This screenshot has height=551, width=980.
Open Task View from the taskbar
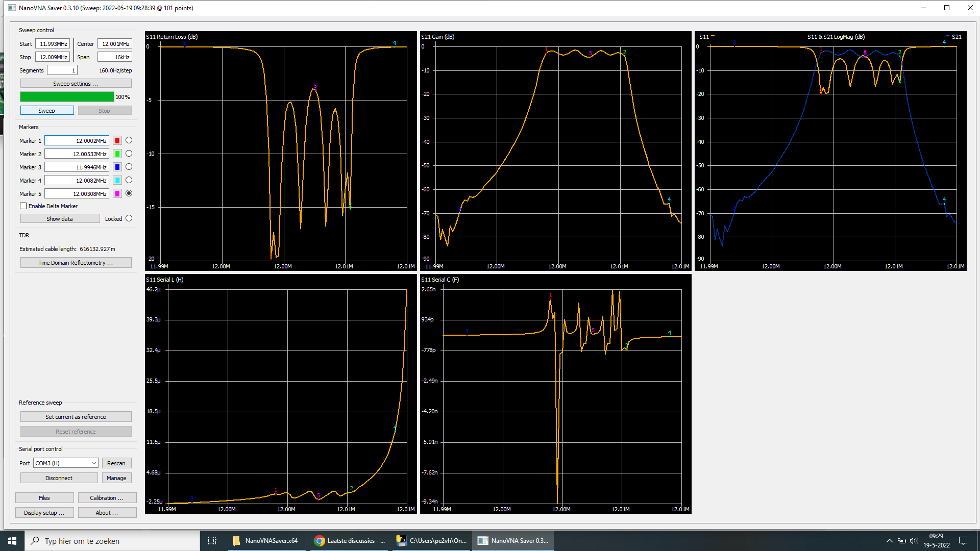tap(212, 541)
